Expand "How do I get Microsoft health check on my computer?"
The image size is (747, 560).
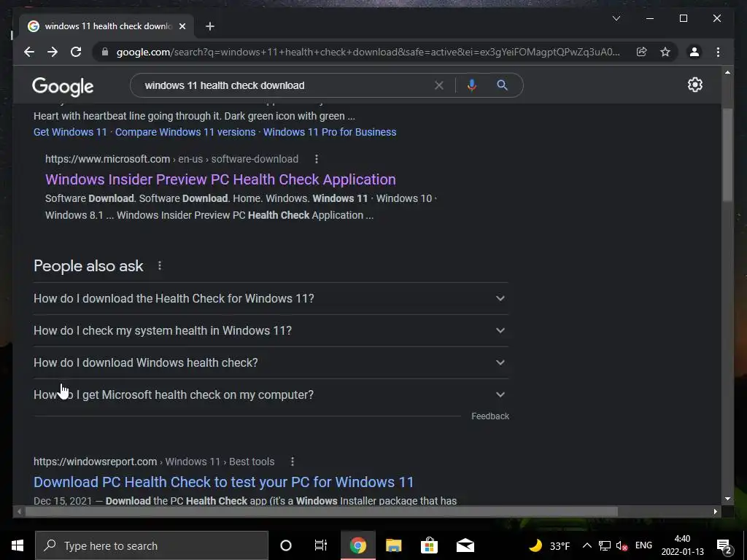[x=271, y=394]
